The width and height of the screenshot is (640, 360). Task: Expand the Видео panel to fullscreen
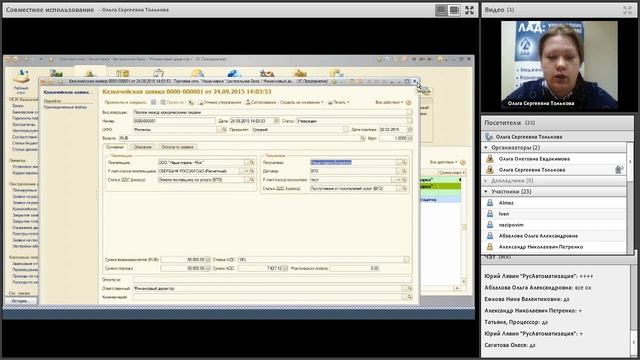pos(627,10)
